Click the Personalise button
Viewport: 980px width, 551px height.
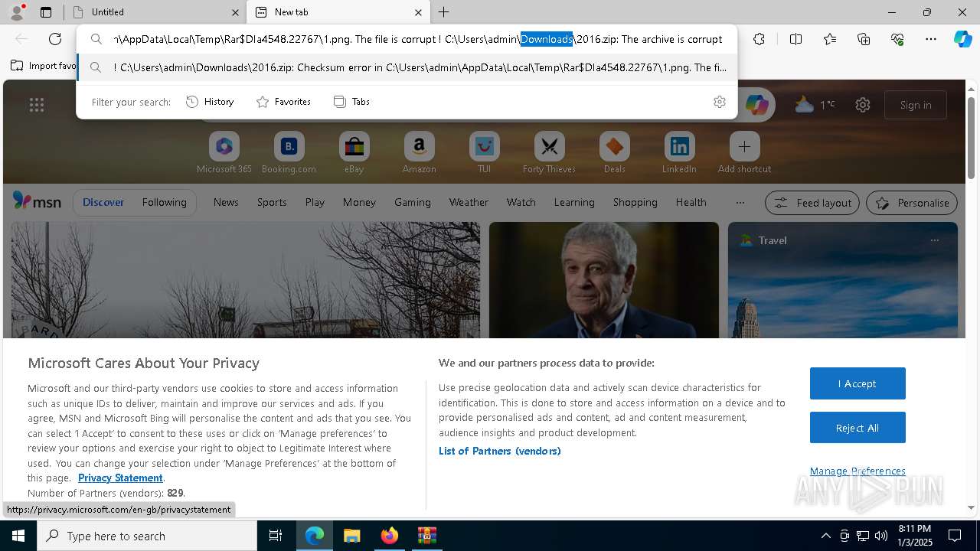click(912, 203)
